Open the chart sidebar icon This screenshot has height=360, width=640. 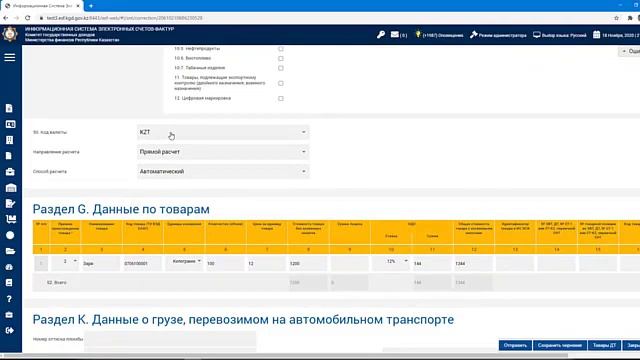pos(11,219)
